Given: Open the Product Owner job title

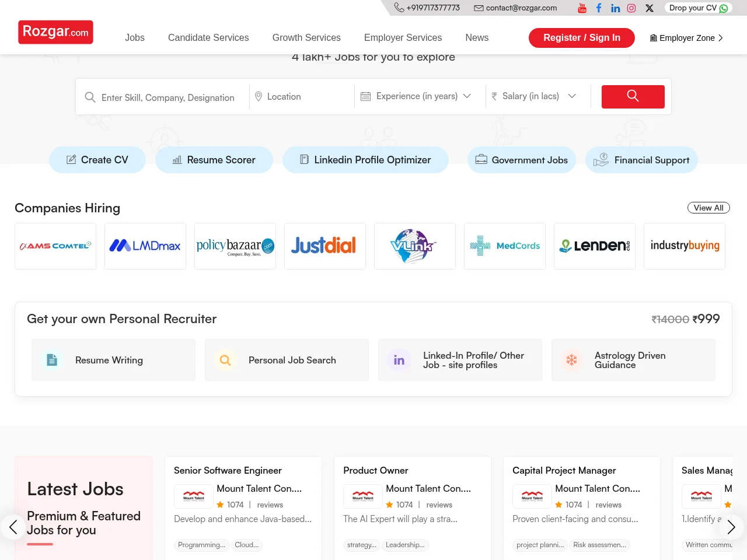Looking at the screenshot, I should click(x=376, y=470).
